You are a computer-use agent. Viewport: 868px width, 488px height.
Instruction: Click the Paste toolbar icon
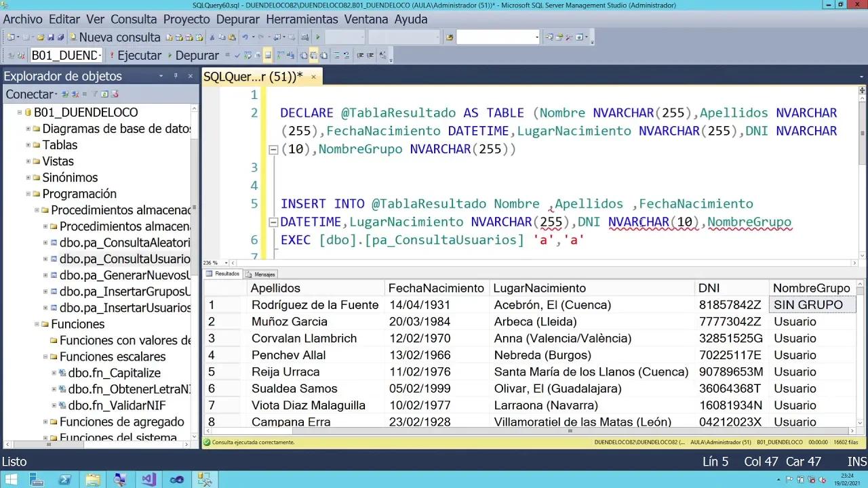pos(232,37)
